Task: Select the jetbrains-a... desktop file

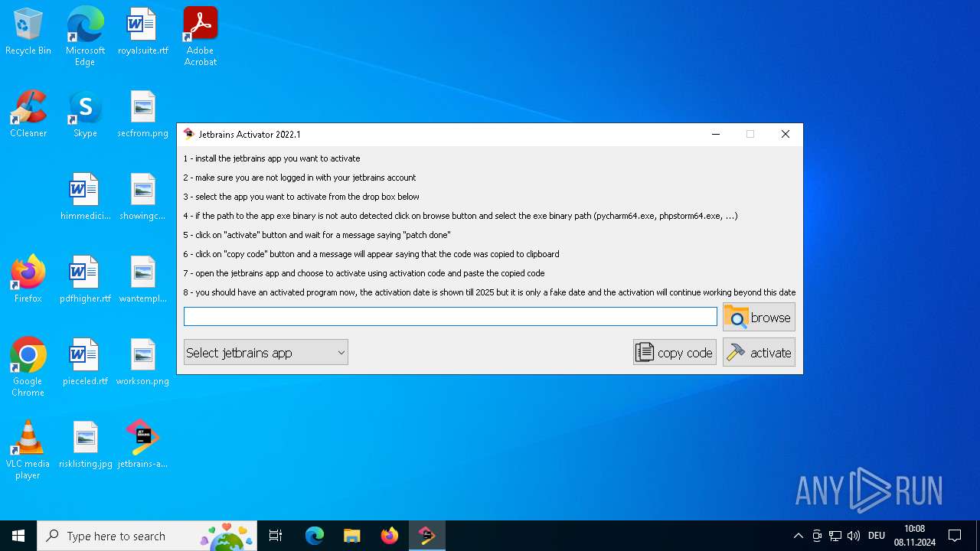Action: point(143,445)
